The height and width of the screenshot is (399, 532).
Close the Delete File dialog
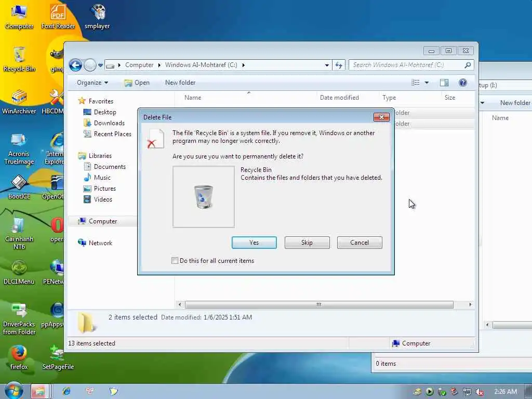tap(381, 117)
